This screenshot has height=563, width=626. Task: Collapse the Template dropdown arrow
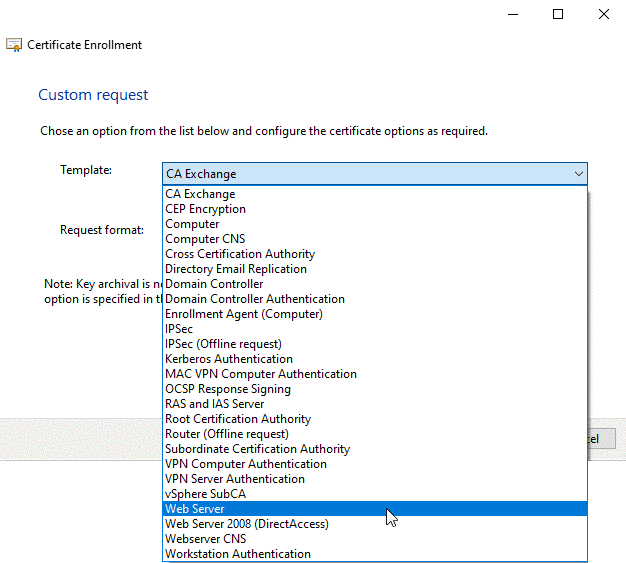pos(578,174)
